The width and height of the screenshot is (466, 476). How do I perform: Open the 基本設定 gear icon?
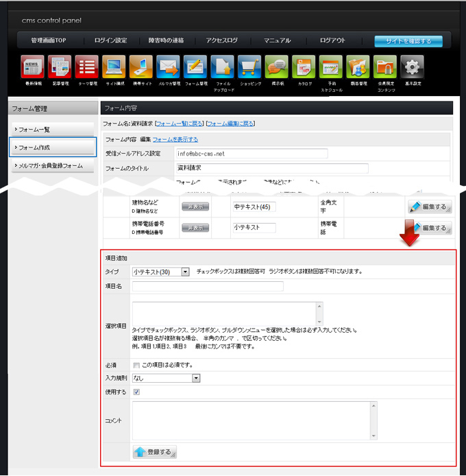pos(412,67)
